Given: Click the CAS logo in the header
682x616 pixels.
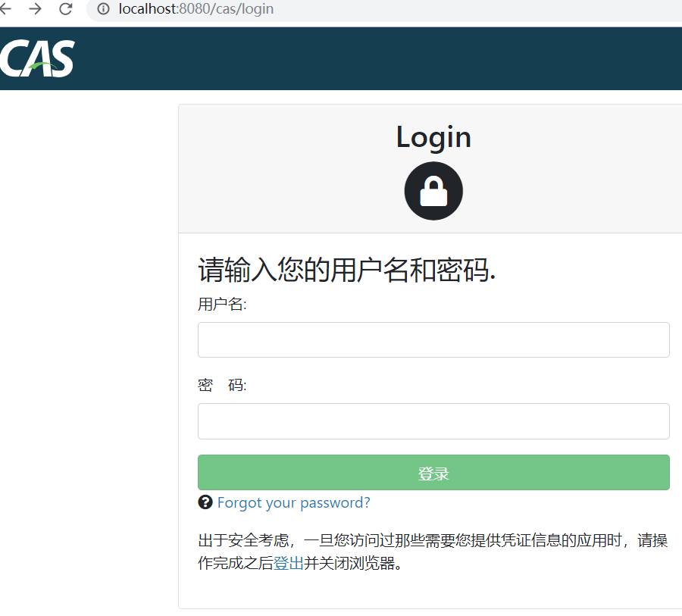Looking at the screenshot, I should point(36,58).
